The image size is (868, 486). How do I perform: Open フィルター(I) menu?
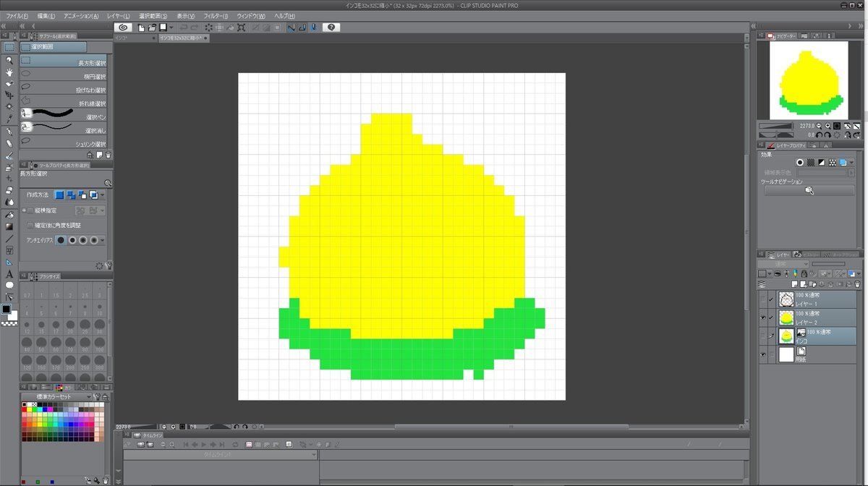[216, 16]
